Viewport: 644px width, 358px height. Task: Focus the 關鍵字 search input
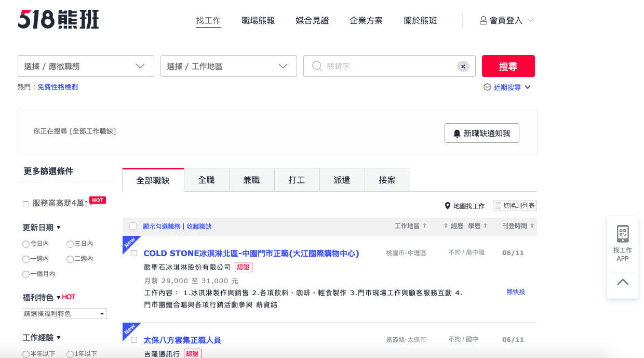coord(390,66)
